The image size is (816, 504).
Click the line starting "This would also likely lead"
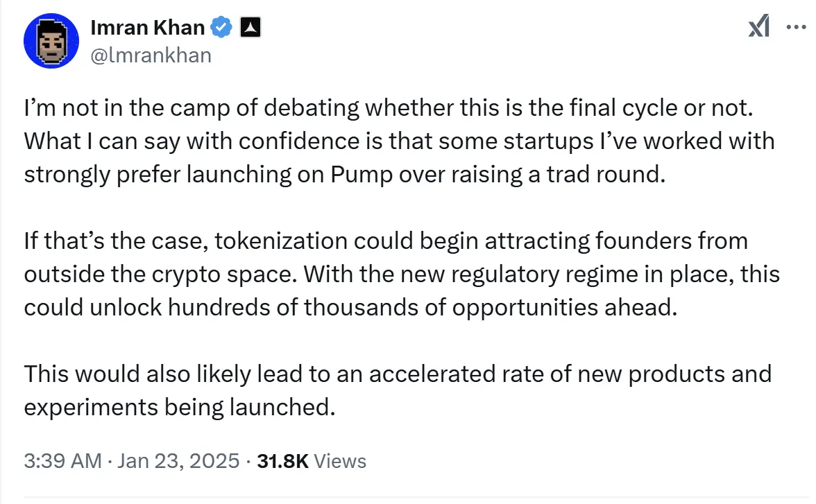click(x=398, y=374)
